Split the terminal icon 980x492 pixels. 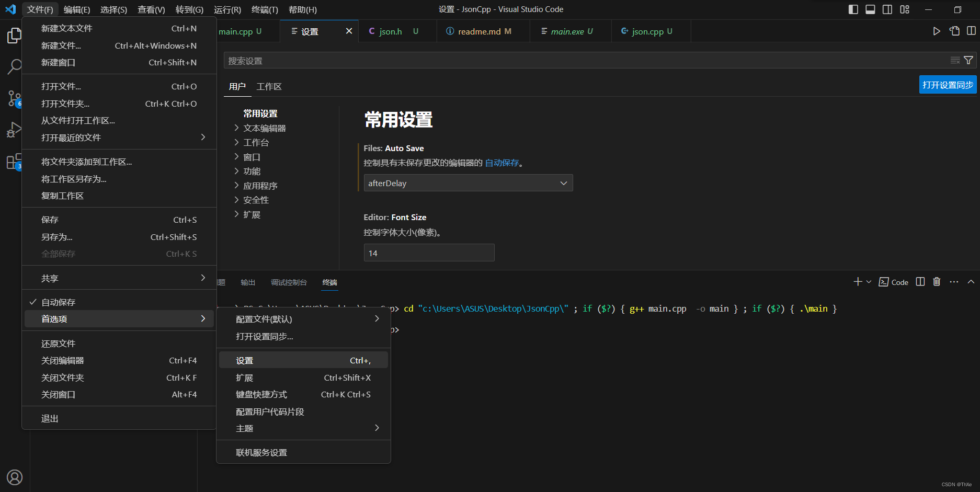pos(920,282)
